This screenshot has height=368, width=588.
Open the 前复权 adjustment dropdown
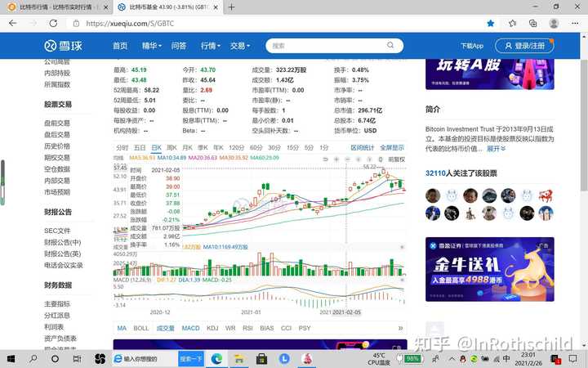click(x=396, y=159)
